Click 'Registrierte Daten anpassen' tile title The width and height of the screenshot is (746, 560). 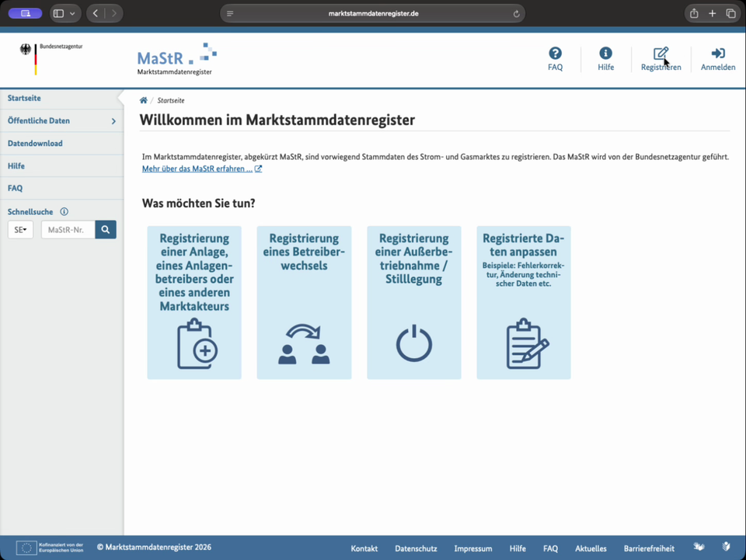(x=523, y=245)
